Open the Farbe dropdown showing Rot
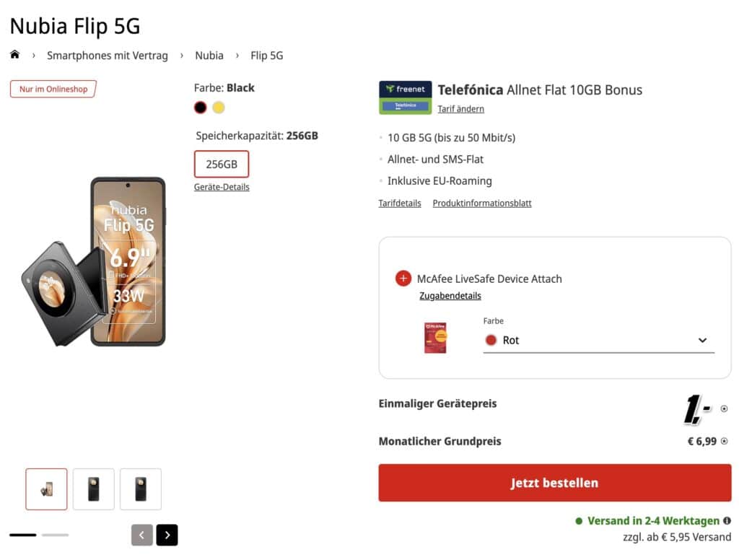Viewport: 739px width, 560px height. coord(598,340)
